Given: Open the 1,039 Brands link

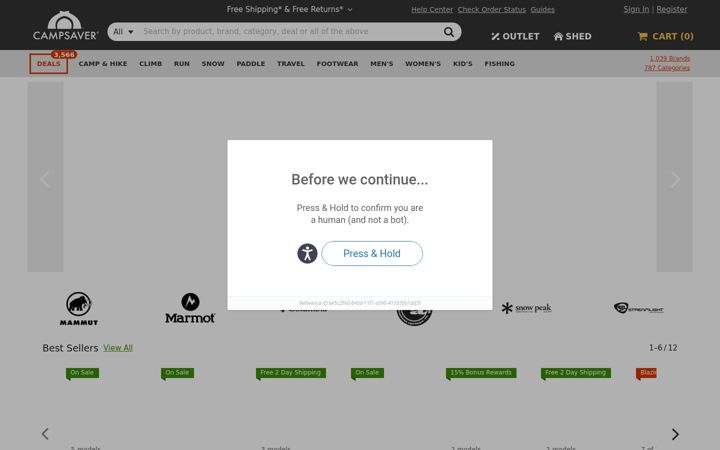Looking at the screenshot, I should (669, 58).
